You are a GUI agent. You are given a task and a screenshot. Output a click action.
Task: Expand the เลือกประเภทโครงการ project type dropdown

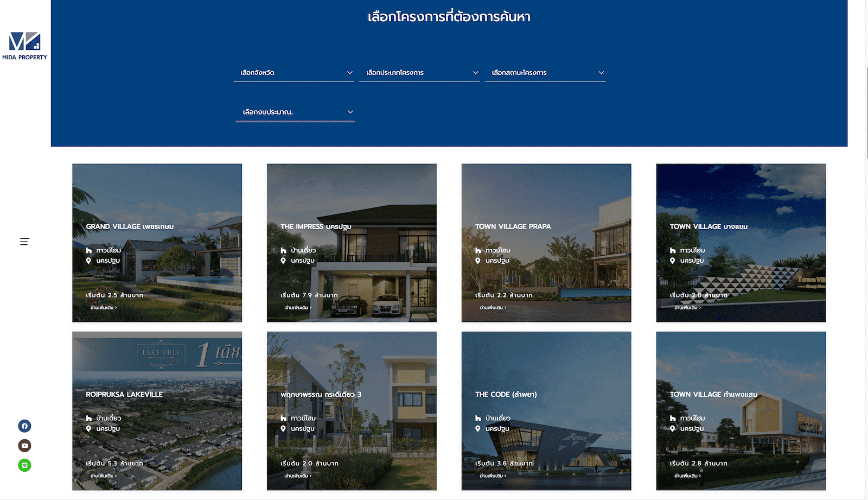(x=419, y=73)
